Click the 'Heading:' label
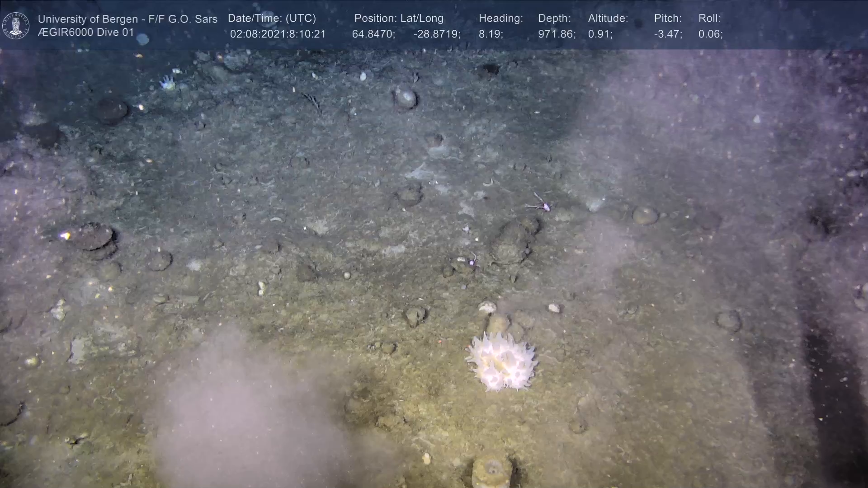868x488 pixels. coord(500,19)
